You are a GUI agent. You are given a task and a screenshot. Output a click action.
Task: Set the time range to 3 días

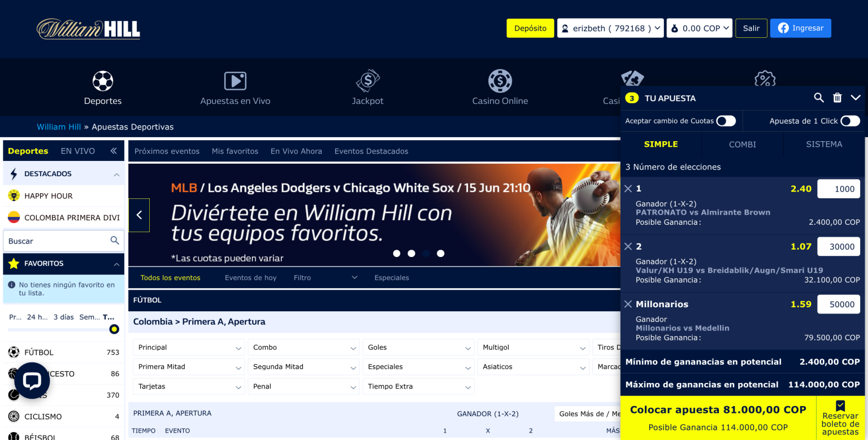coord(64,317)
